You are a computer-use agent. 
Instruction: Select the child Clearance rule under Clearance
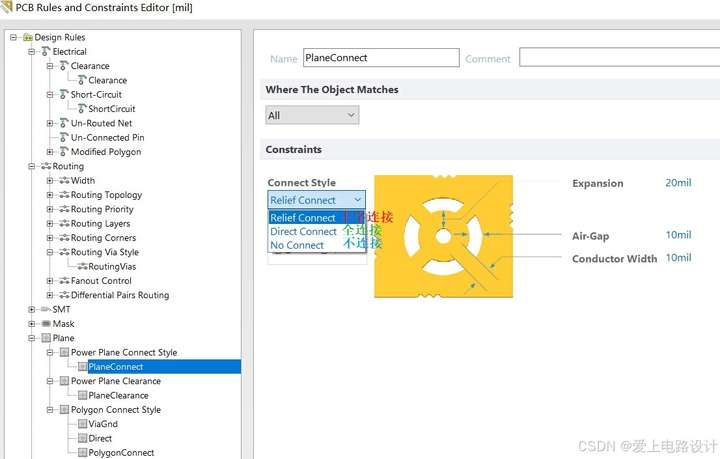pos(107,80)
